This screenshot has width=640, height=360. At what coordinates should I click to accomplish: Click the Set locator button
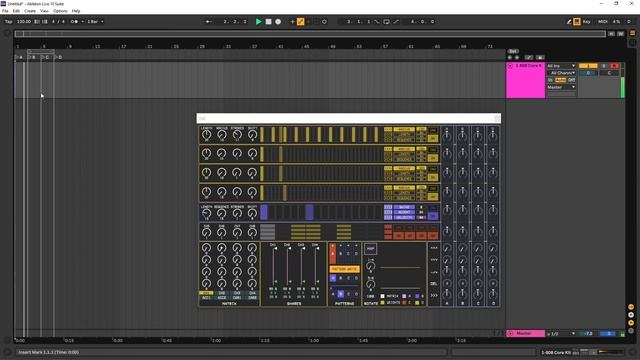513,51
